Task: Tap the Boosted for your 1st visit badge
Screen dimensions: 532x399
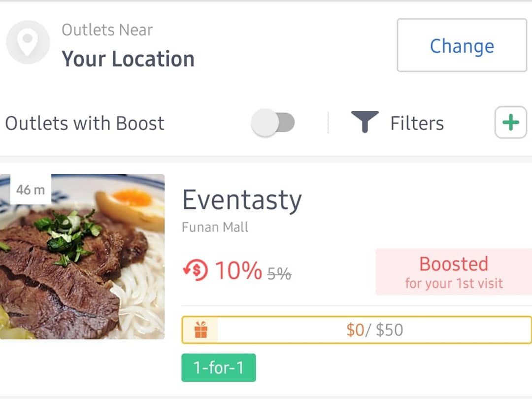Action: click(454, 272)
